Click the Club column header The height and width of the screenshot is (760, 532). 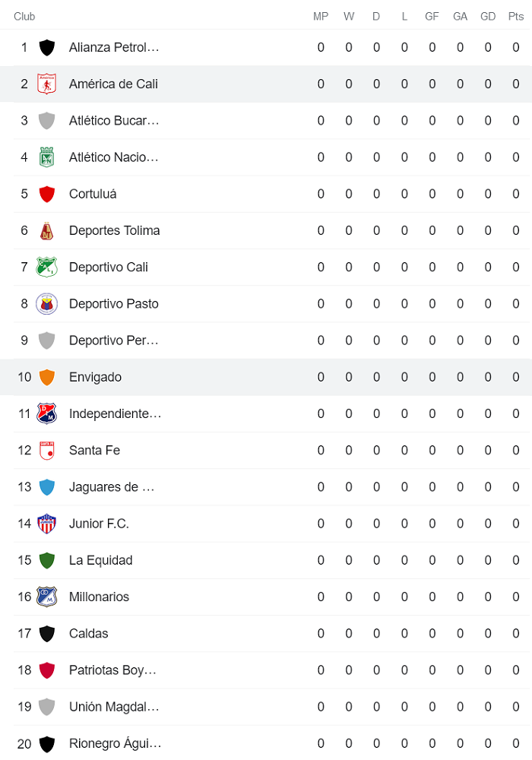tap(24, 17)
